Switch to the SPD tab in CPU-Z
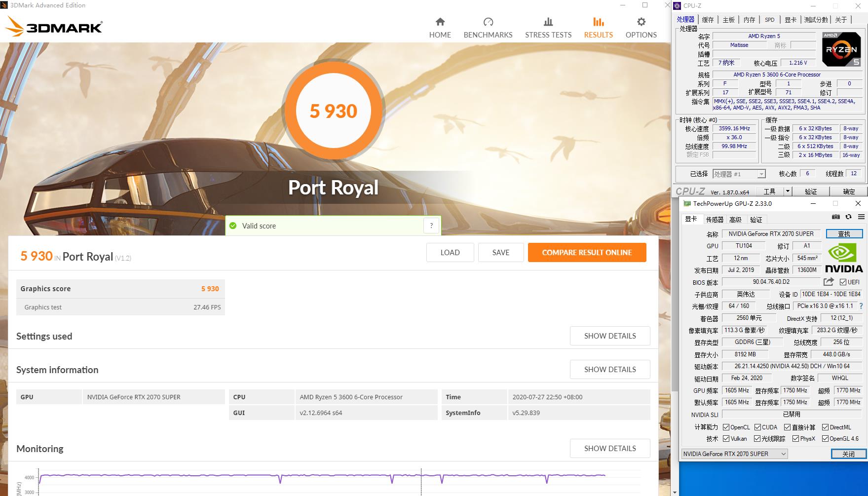The height and width of the screenshot is (496, 868). pyautogui.click(x=769, y=20)
